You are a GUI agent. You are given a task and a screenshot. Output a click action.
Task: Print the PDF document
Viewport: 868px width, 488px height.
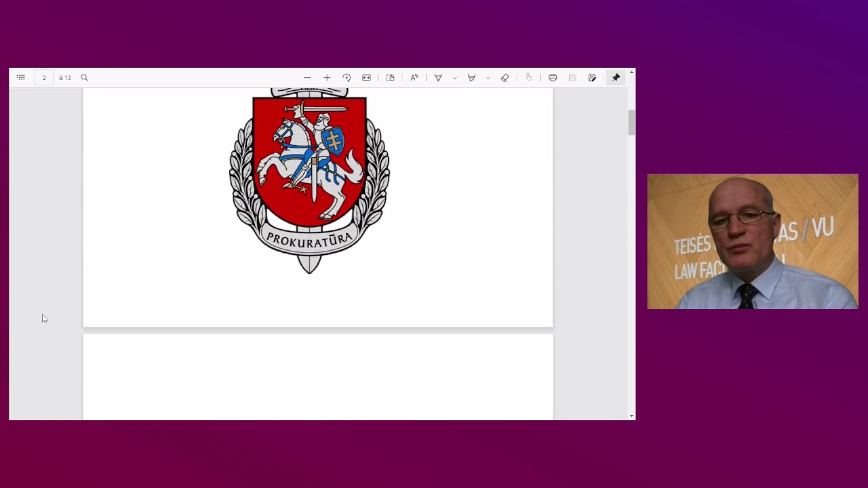[x=553, y=78]
